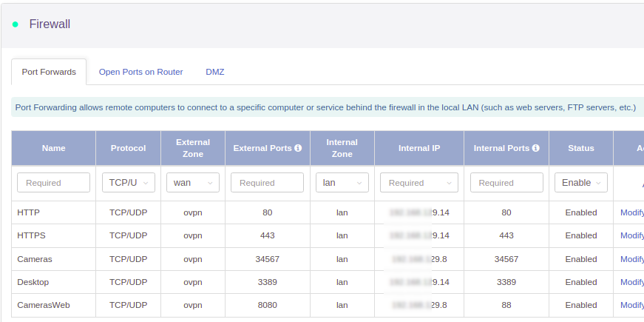Click the info icon beside External Ports
Image resolution: width=644 pixels, height=322 pixels.
point(298,148)
